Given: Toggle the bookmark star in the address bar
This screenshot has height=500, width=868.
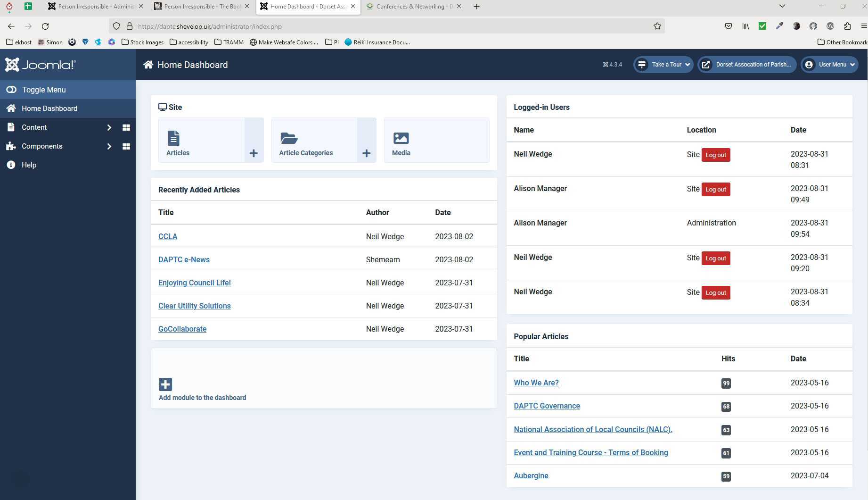Looking at the screenshot, I should pos(657,26).
